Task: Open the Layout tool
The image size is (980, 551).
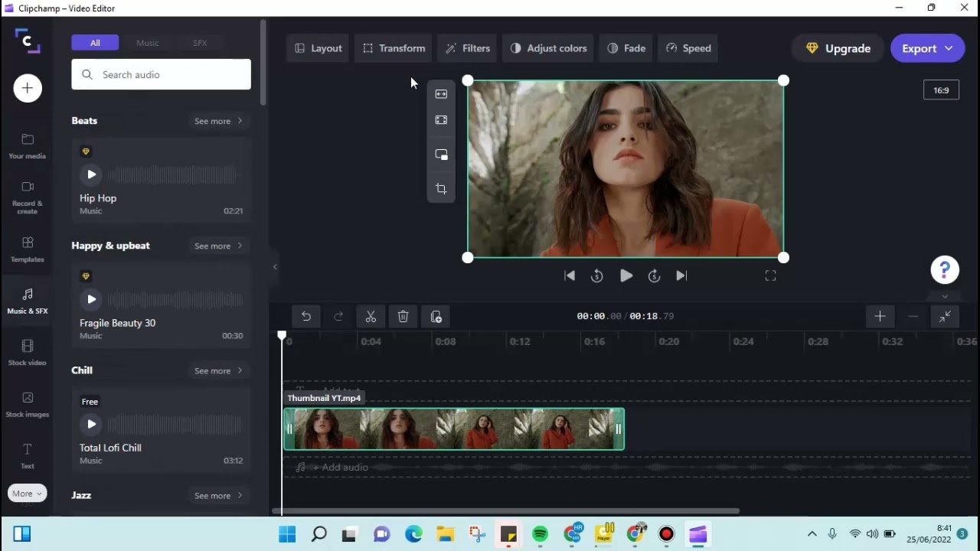Action: click(318, 48)
